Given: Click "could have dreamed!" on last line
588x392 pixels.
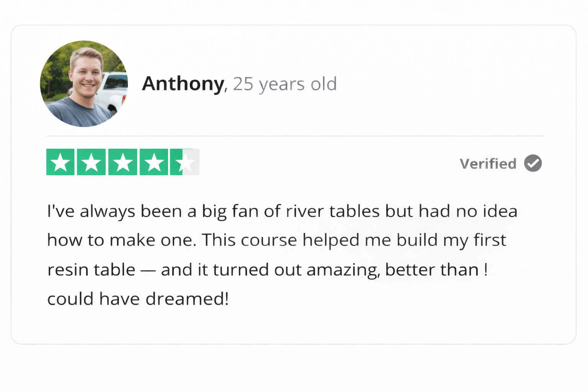Looking at the screenshot, I should pyautogui.click(x=138, y=299).
